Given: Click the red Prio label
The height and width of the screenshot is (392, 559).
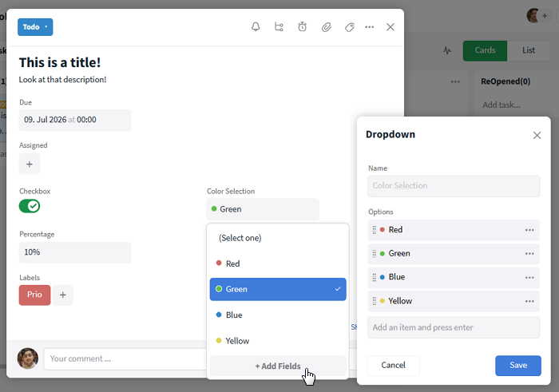Looking at the screenshot, I should coord(34,295).
